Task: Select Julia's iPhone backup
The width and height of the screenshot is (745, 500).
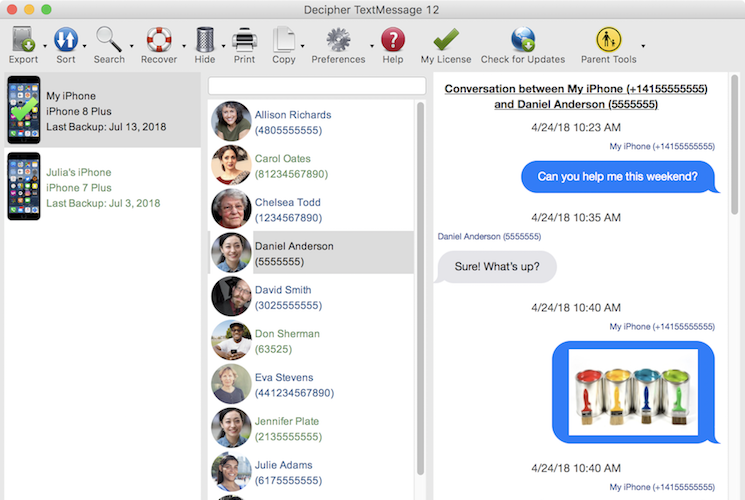Action: pyautogui.click(x=100, y=187)
